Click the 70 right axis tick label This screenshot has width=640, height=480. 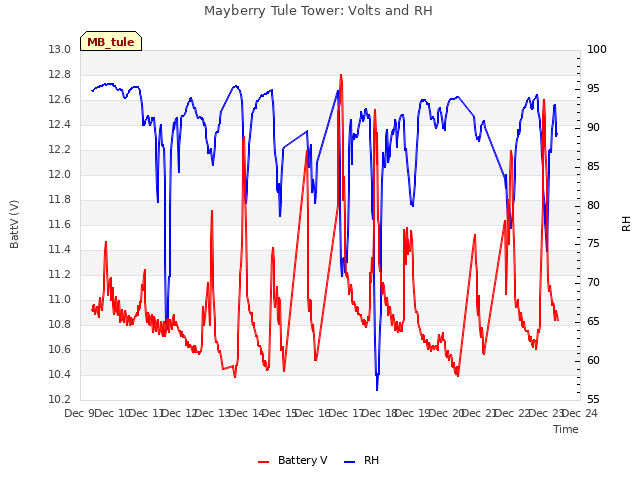click(x=593, y=282)
